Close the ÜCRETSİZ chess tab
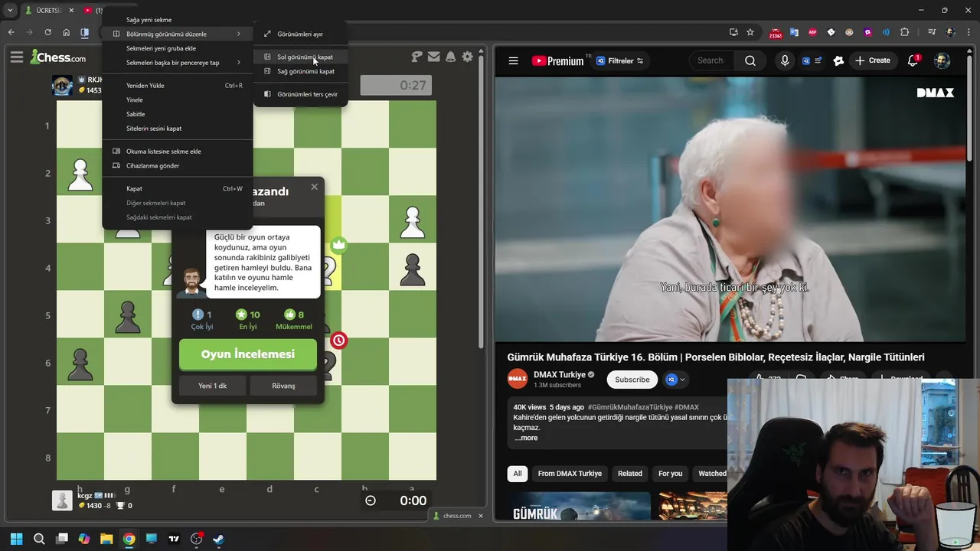 pos(70,11)
